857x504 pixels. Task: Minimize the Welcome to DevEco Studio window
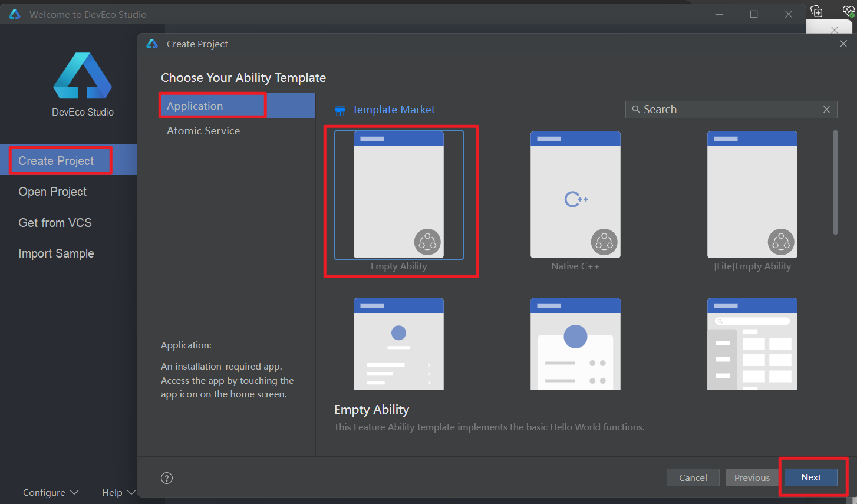coord(719,14)
